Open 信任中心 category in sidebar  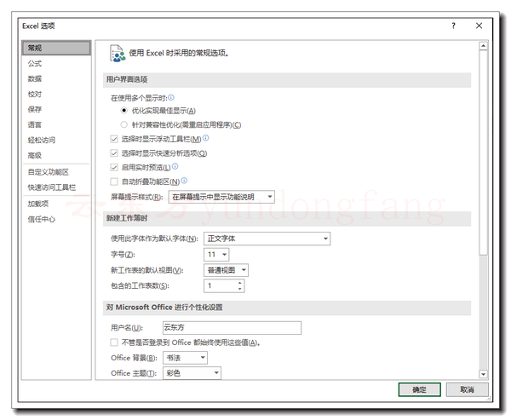56,219
